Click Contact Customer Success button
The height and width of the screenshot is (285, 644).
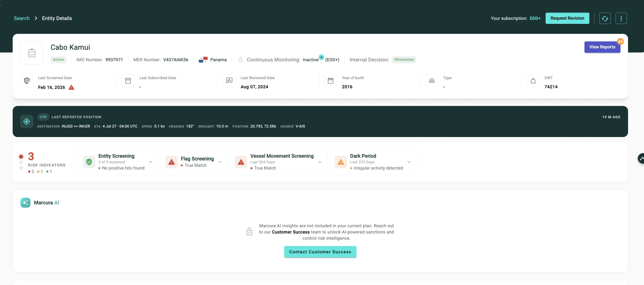coord(320,252)
